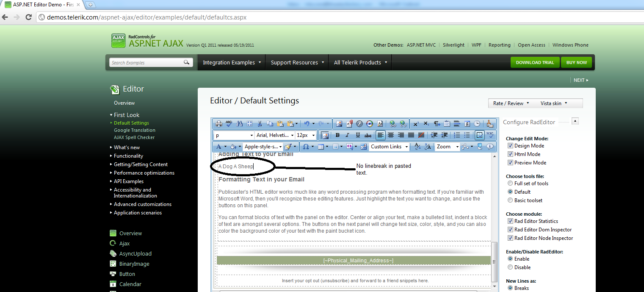Viewport: 644px width, 292px height.
Task: Go to NEXT example link
Action: pos(581,80)
